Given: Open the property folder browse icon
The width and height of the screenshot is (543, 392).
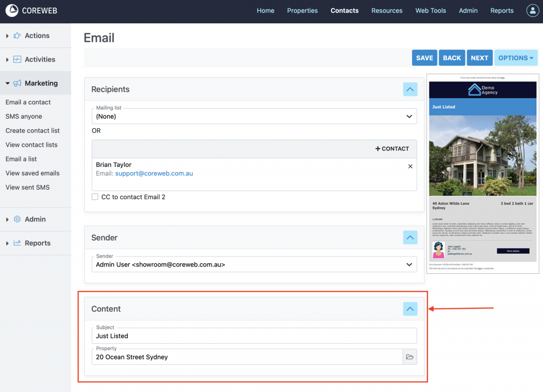Looking at the screenshot, I should (x=409, y=357).
